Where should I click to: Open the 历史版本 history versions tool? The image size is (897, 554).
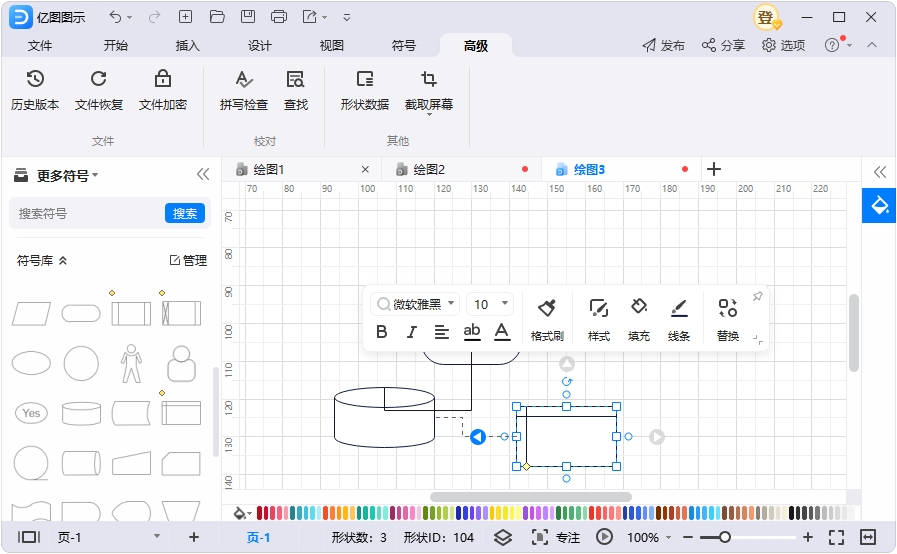(35, 89)
